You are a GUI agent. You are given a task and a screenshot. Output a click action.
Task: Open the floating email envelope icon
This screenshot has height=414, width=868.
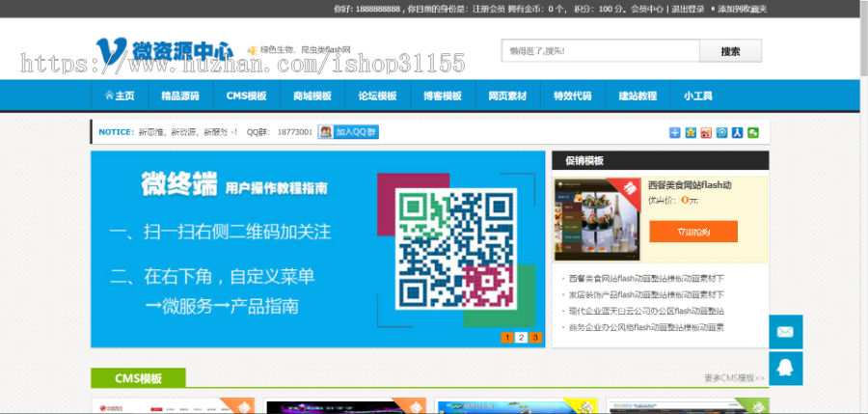(x=785, y=331)
